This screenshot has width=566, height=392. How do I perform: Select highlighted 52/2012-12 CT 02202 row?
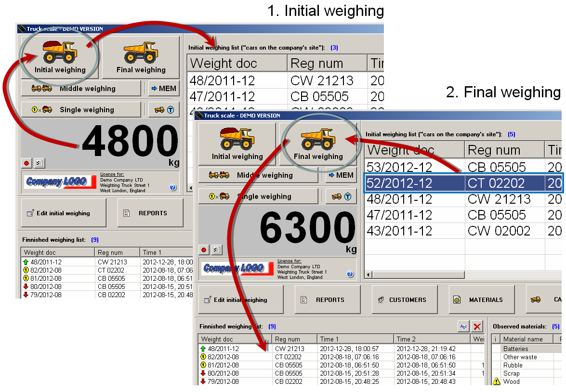(463, 183)
